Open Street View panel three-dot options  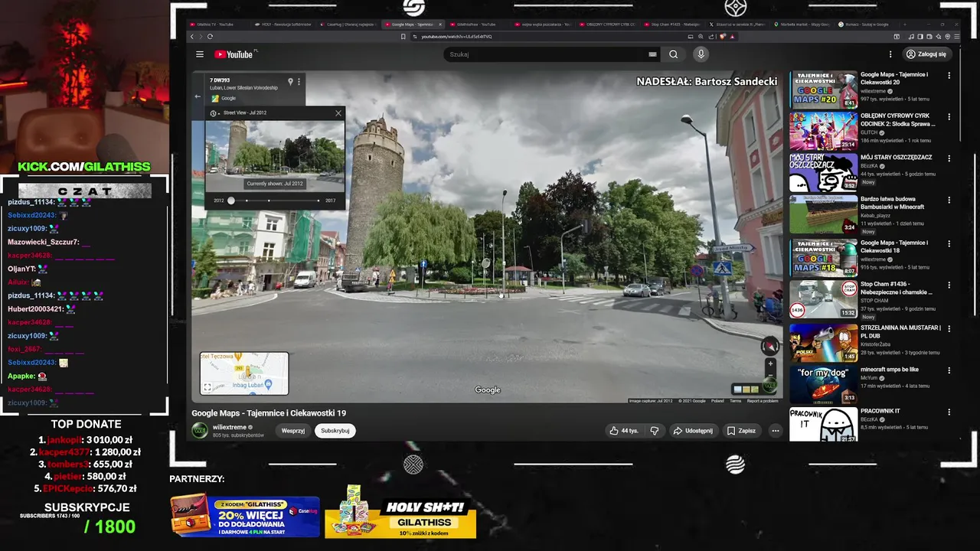pos(299,81)
